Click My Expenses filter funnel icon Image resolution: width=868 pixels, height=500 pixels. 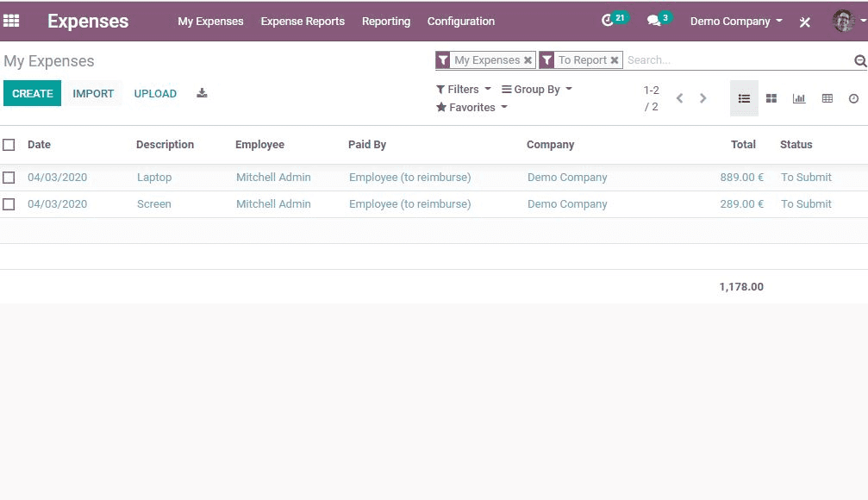click(443, 59)
